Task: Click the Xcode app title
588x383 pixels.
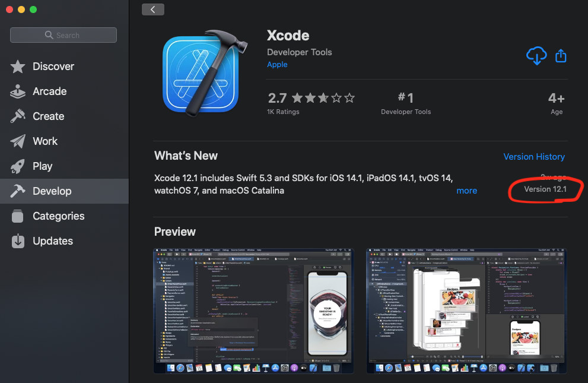Action: (288, 36)
